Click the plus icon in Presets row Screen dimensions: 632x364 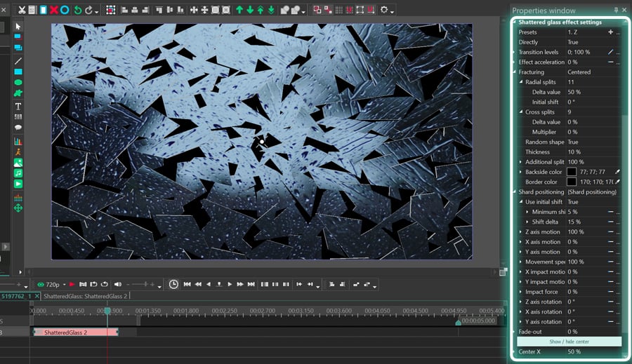[x=611, y=32]
